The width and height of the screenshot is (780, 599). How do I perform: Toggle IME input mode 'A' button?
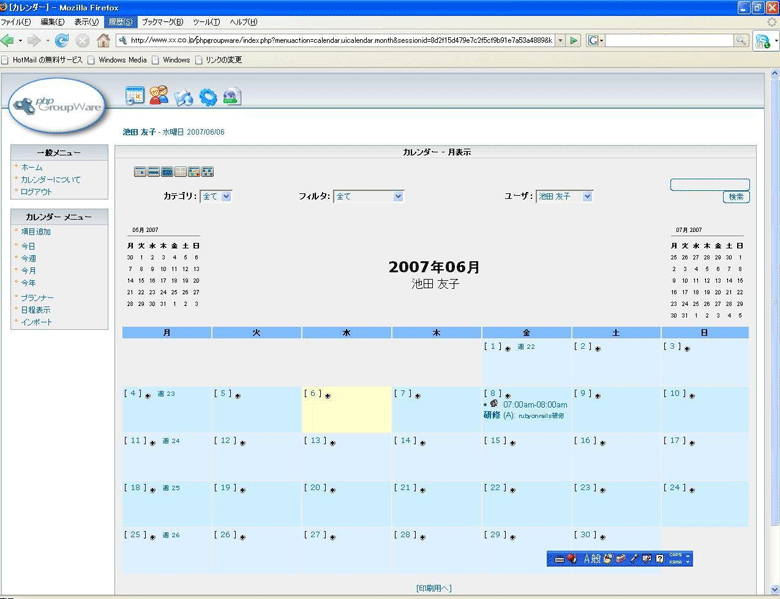pos(588,558)
